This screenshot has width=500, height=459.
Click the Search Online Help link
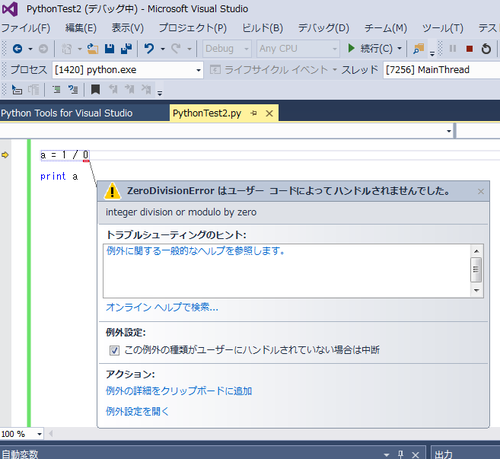(x=162, y=307)
